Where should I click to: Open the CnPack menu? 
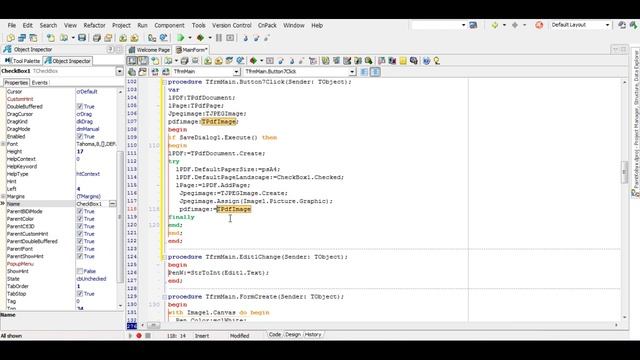point(267,25)
